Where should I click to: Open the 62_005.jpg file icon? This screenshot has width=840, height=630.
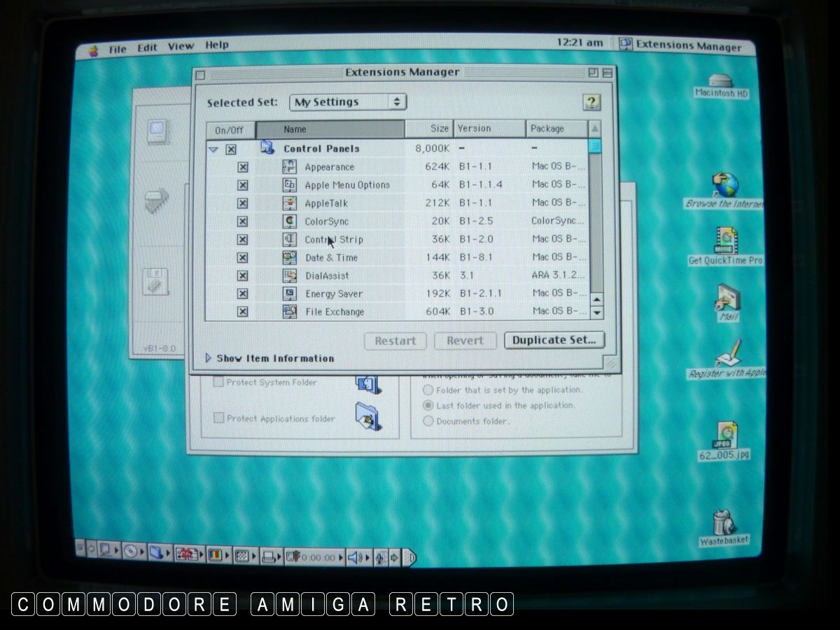[724, 434]
